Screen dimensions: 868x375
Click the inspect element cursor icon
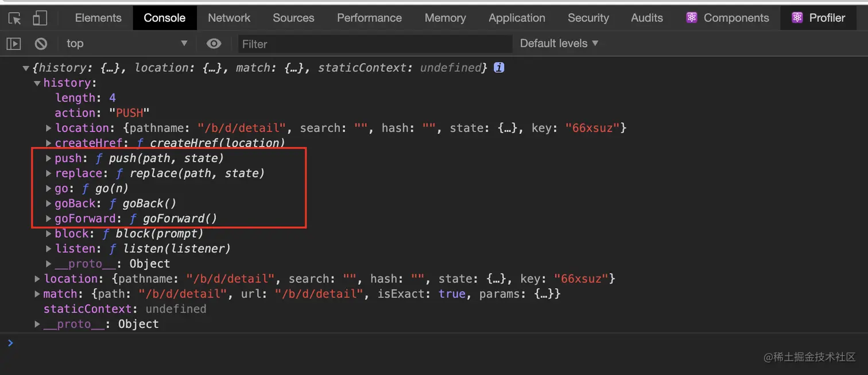pos(15,18)
